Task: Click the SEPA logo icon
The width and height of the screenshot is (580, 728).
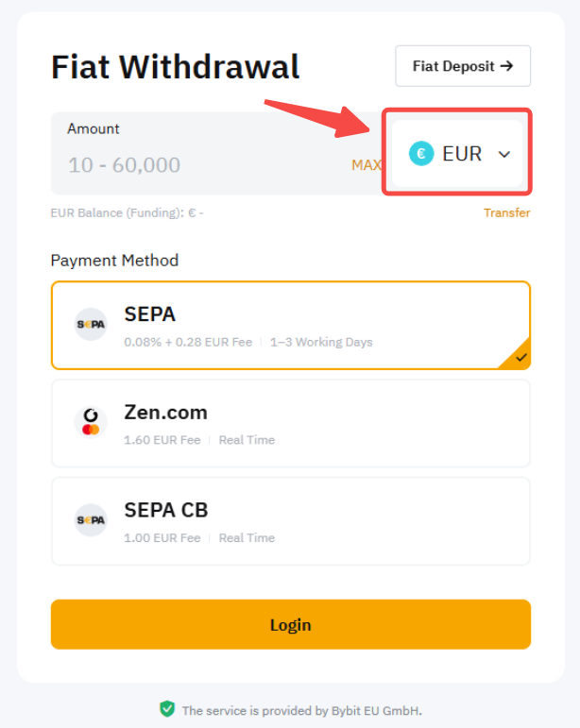Action: 91,325
